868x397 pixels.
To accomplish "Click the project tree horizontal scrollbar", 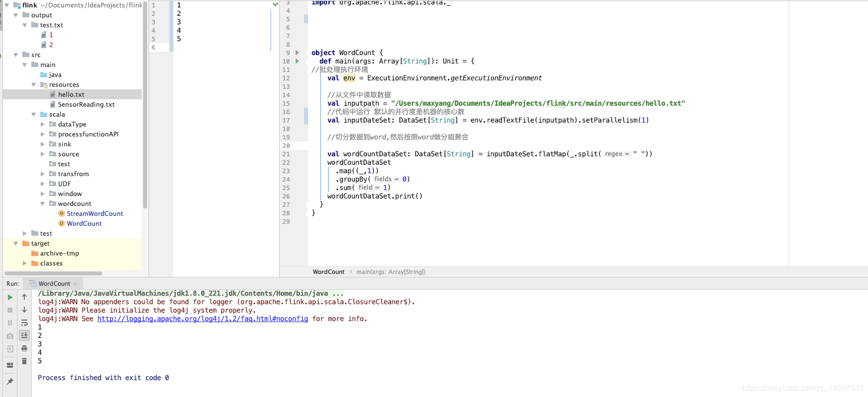I will point(53,273).
